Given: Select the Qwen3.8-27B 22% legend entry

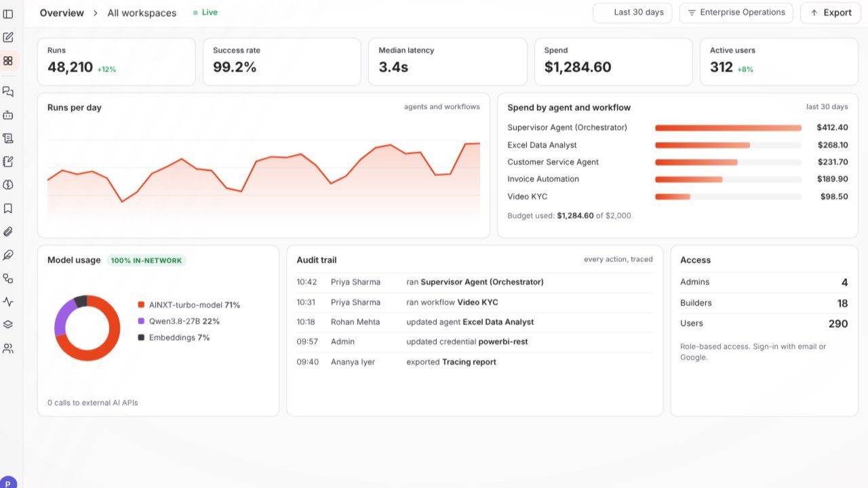Looking at the screenshot, I should coord(178,321).
